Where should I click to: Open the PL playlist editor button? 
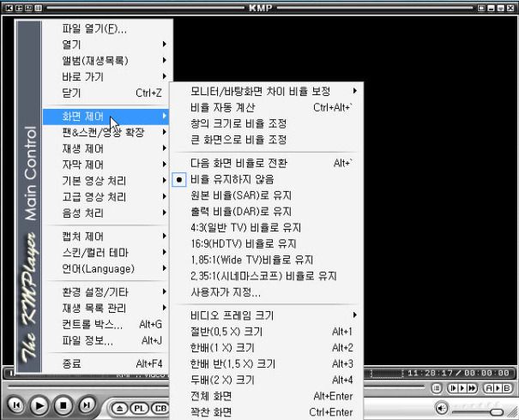[x=139, y=409]
